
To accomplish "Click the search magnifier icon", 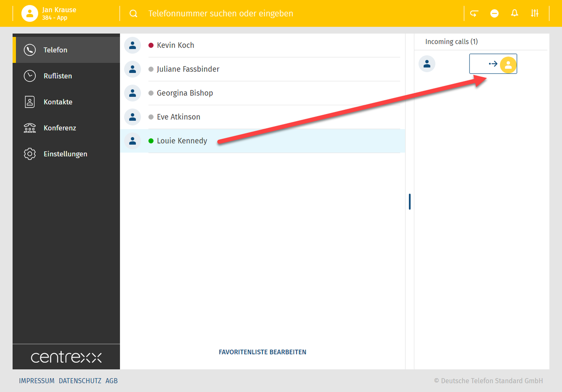I will pyautogui.click(x=133, y=13).
